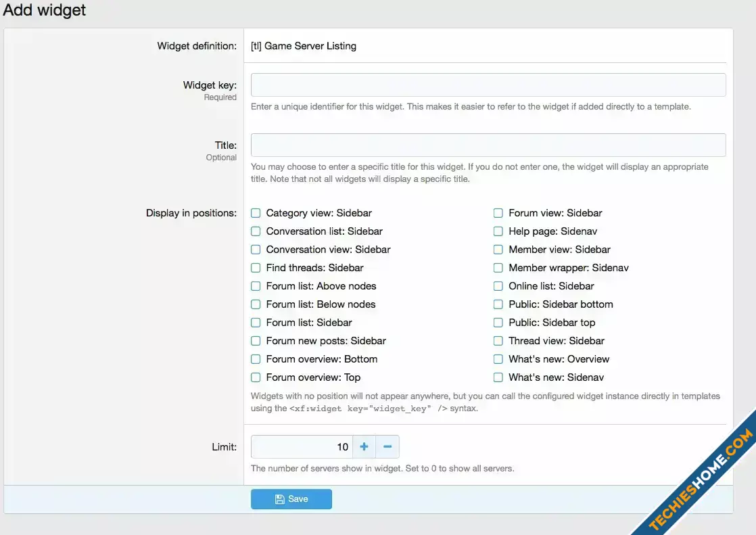This screenshot has height=535, width=756.
Task: Enable Public: Sidebar top position
Action: click(498, 322)
